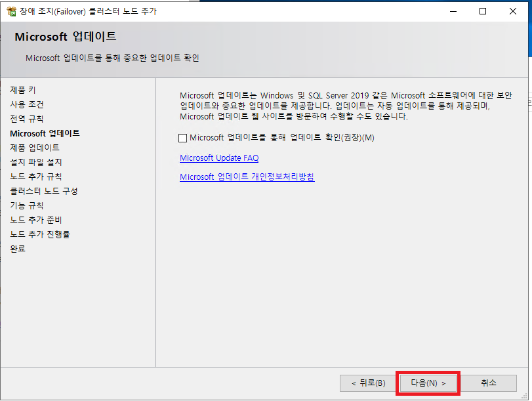Minimize the Failover cluster node window

click(453, 11)
